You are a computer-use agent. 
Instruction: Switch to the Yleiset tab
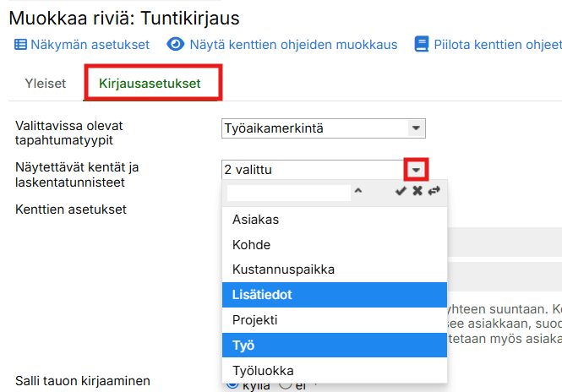[x=47, y=84]
